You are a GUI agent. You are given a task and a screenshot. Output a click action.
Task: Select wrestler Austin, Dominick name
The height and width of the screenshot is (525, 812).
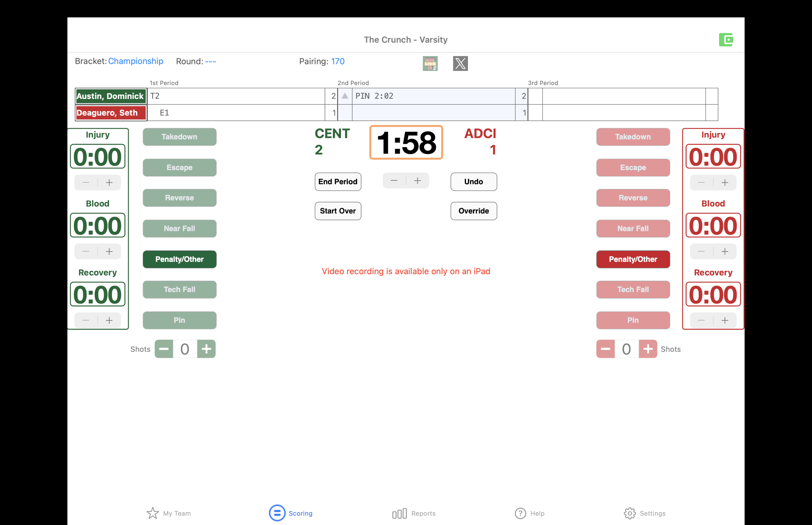click(111, 96)
